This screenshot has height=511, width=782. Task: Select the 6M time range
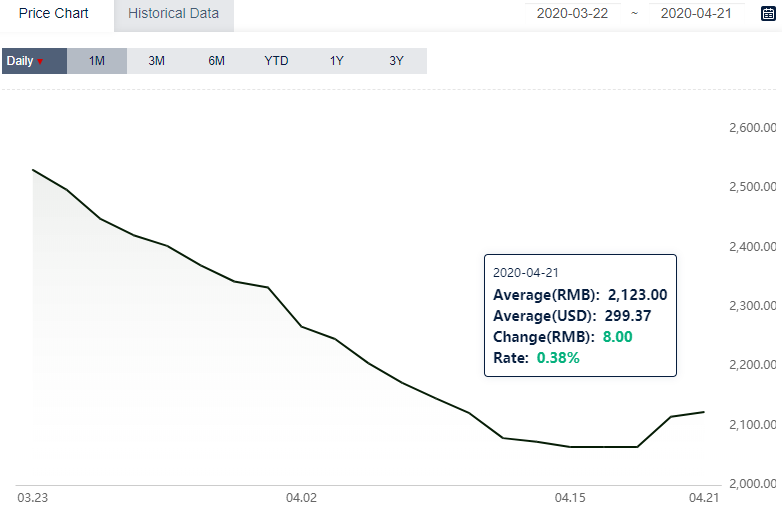click(x=216, y=61)
